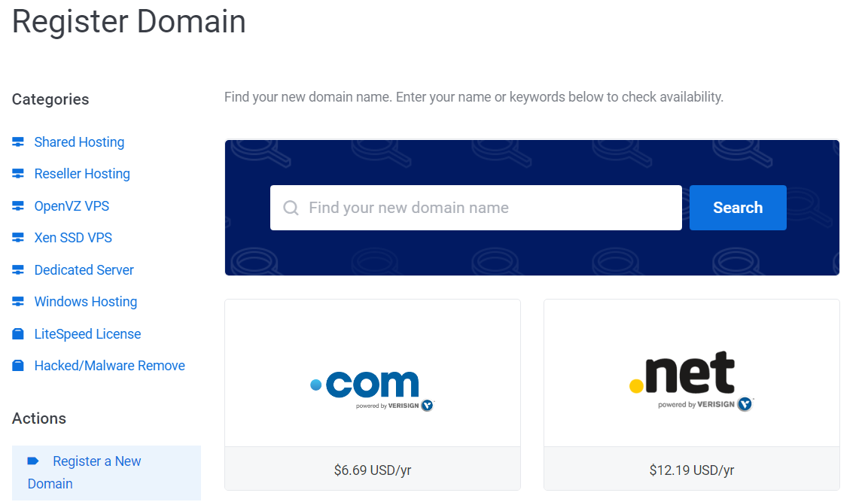868x502 pixels.
Task: Open the Hacked/Malware Remove page
Action: click(109, 365)
